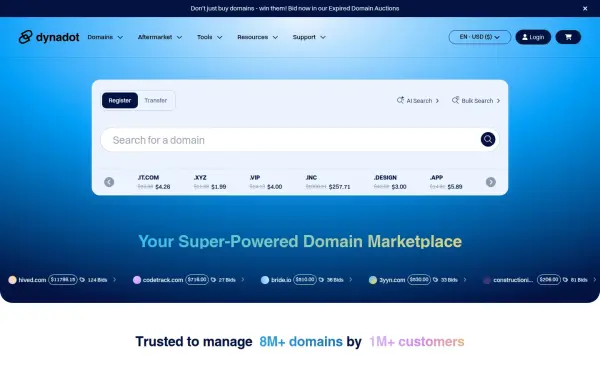Viewport: 600px width, 375px height.
Task: Expand the Tools menu
Action: click(209, 37)
